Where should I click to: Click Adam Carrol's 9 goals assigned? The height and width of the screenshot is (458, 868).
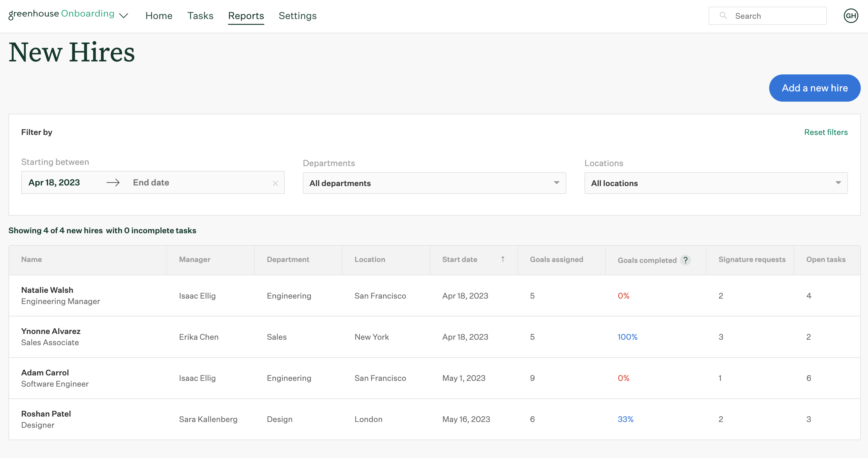pyautogui.click(x=532, y=378)
